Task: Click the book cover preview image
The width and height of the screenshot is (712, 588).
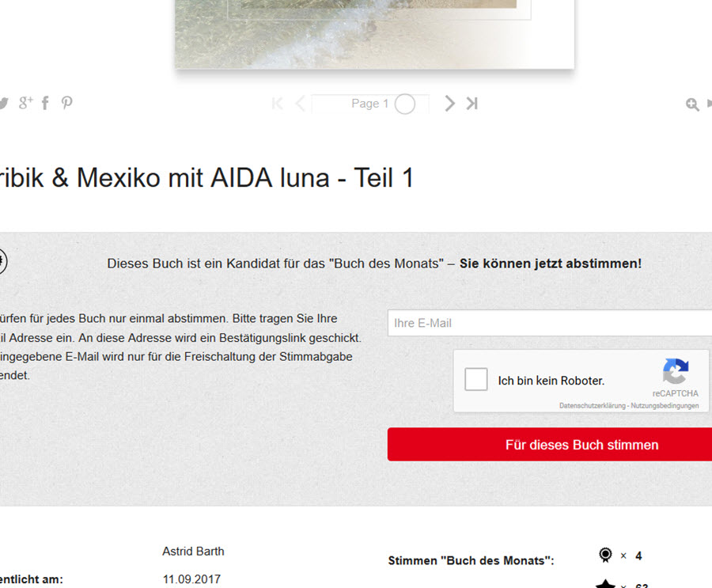Action: (375, 34)
